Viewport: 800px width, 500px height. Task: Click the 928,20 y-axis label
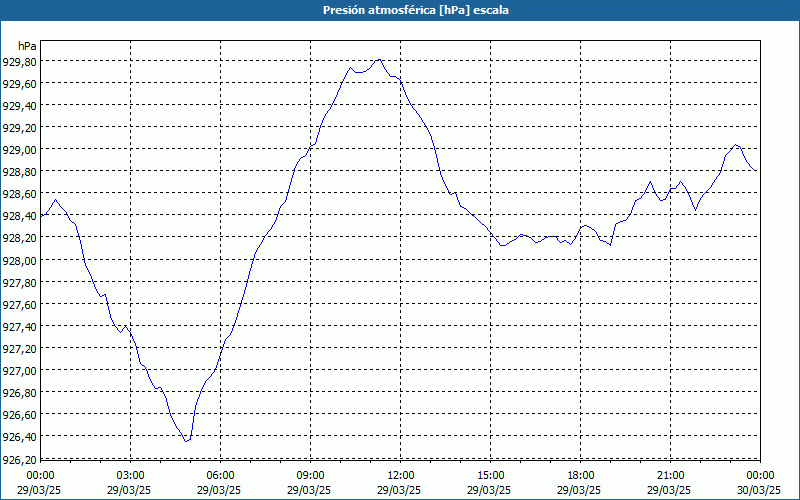(x=19, y=237)
